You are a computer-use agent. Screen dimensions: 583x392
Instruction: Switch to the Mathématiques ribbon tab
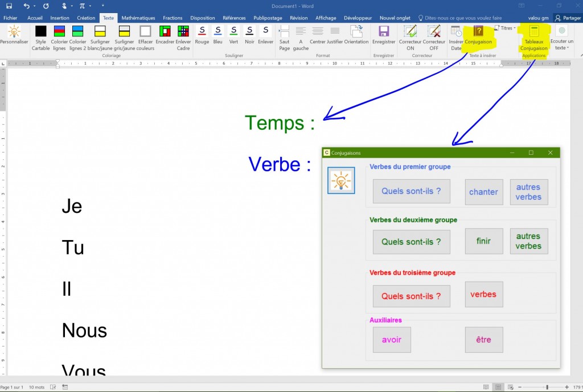coord(138,18)
